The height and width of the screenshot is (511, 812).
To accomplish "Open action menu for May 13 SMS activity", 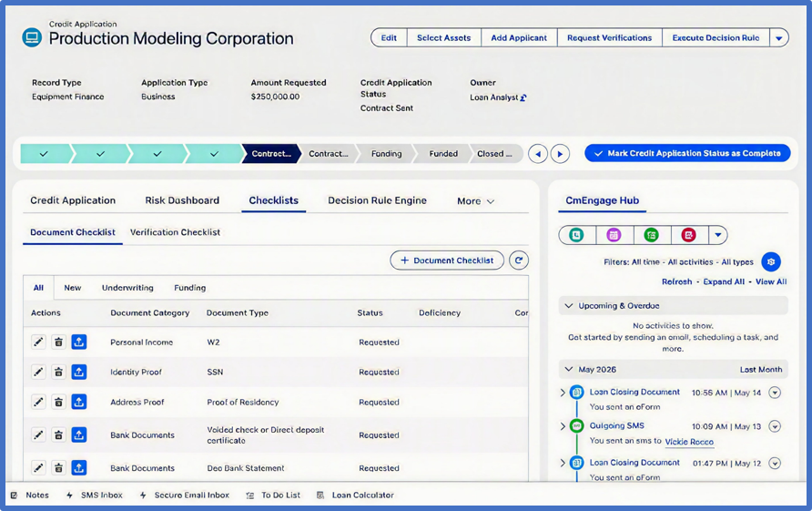I will [x=775, y=426].
